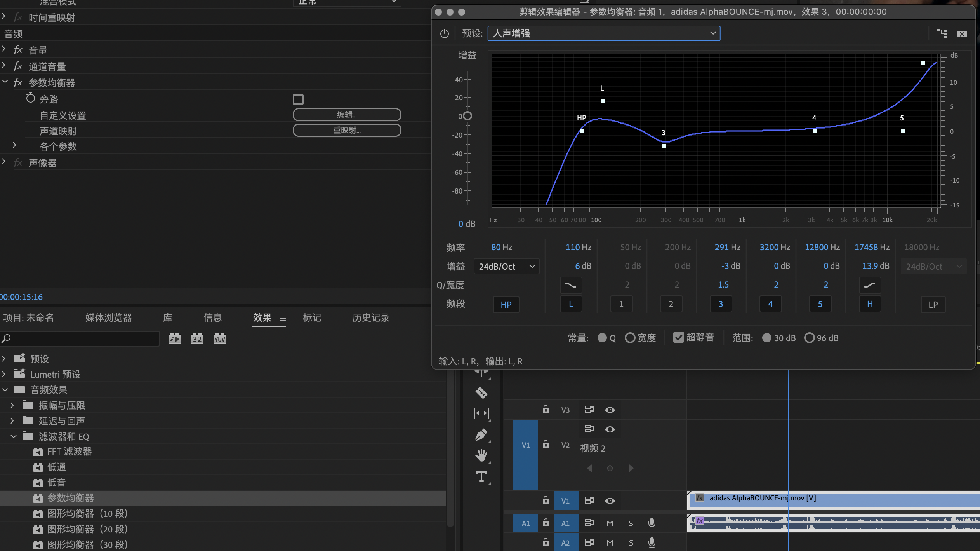Hide video track V3 with eye icon
Image resolution: width=980 pixels, height=551 pixels.
610,410
